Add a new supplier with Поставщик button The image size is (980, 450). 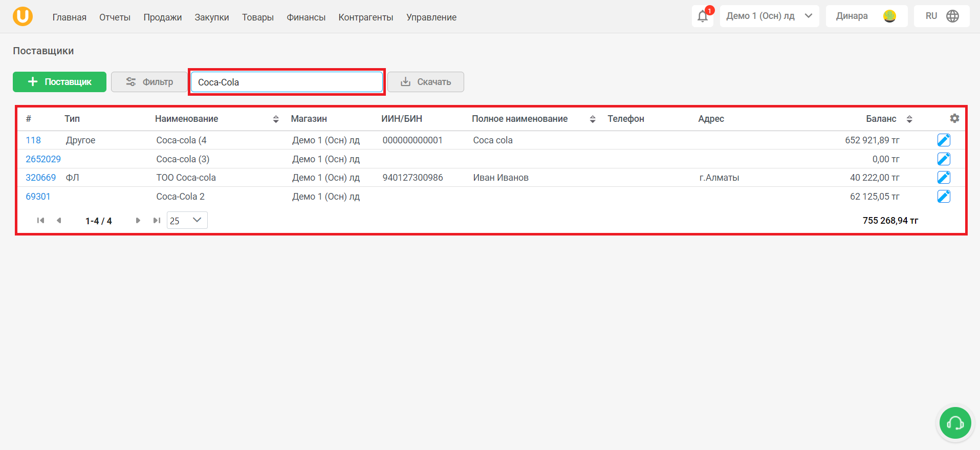tap(59, 82)
